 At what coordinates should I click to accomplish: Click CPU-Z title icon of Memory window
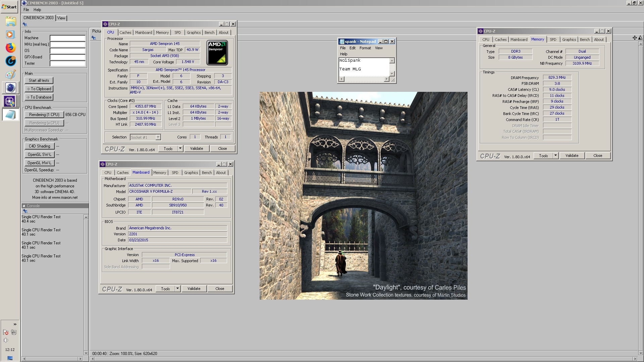(481, 31)
